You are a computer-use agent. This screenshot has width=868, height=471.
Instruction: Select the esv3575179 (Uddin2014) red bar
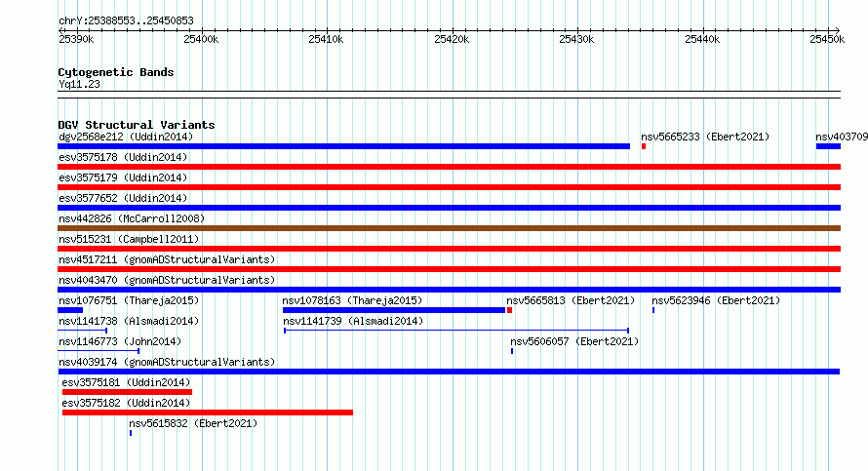coord(449,187)
